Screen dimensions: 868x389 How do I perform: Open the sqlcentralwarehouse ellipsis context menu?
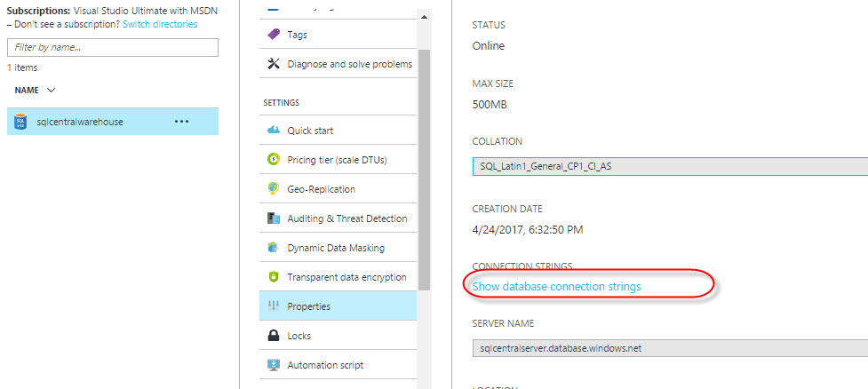point(181,122)
